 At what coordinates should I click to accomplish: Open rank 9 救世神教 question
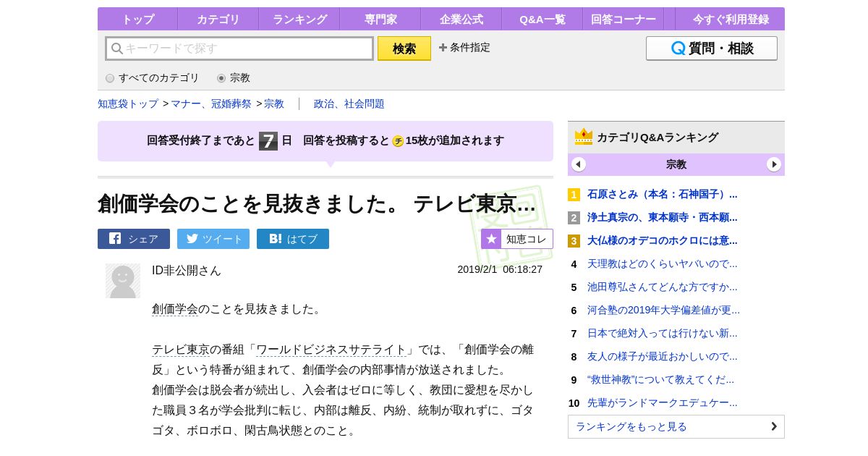tap(660, 379)
